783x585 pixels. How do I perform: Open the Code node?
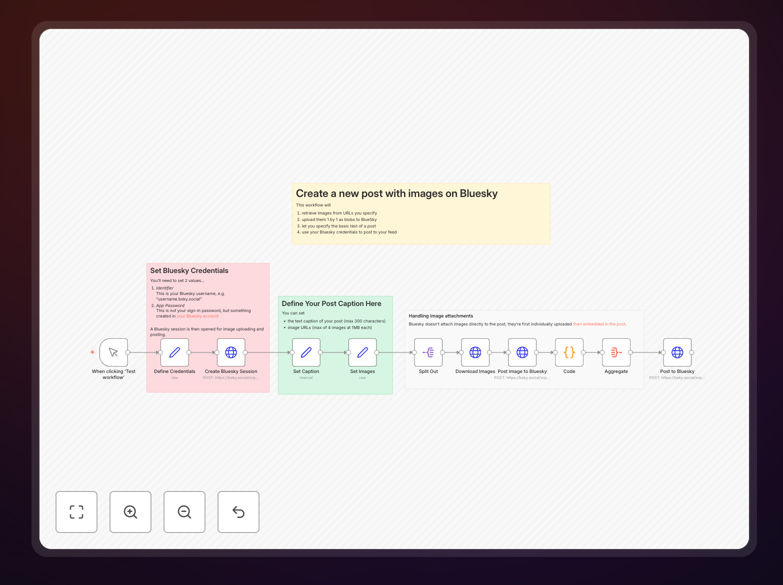[x=569, y=352]
